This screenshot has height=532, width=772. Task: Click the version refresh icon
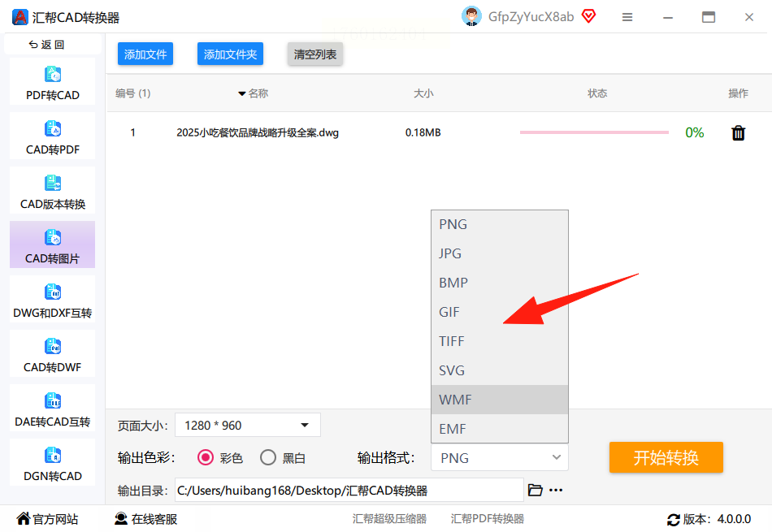click(673, 519)
